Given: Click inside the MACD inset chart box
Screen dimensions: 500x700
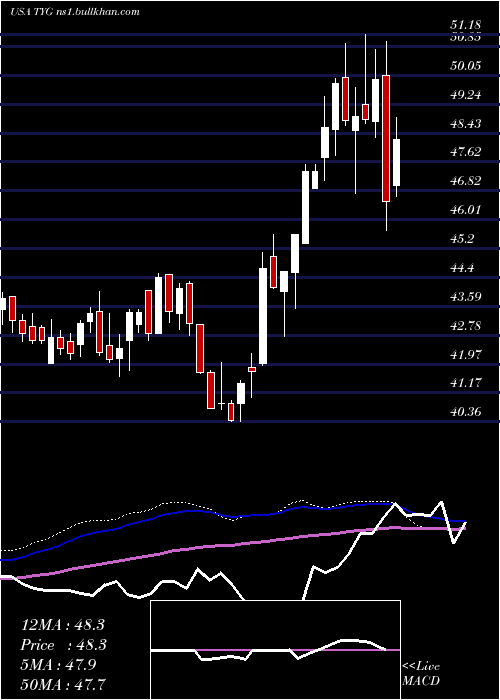Looking at the screenshot, I should tap(275, 650).
